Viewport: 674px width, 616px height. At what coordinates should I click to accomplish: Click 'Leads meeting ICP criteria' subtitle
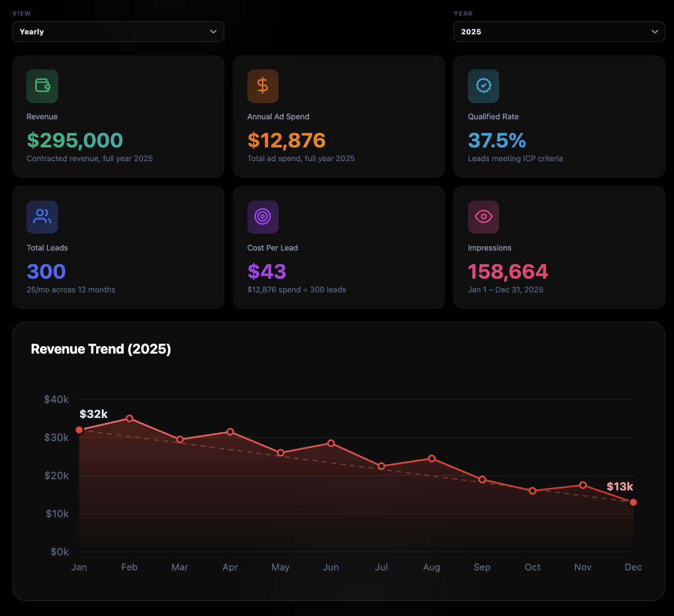point(515,159)
